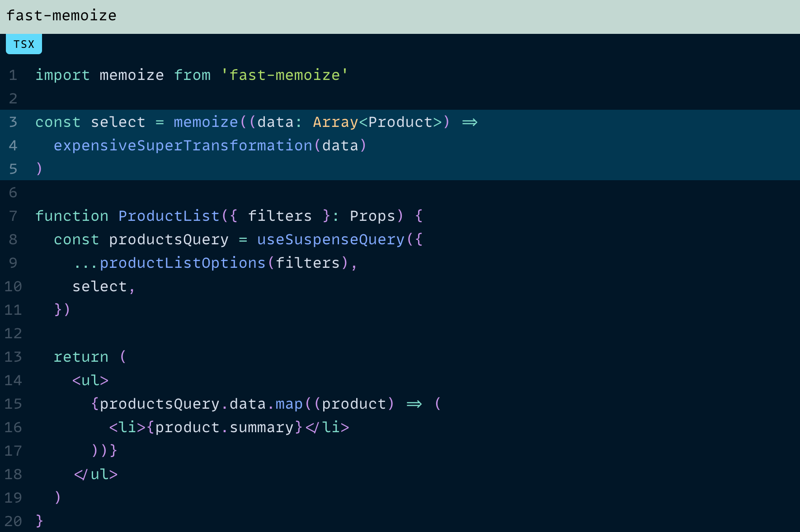Click 'productsQuery.data' on line 15

point(183,404)
